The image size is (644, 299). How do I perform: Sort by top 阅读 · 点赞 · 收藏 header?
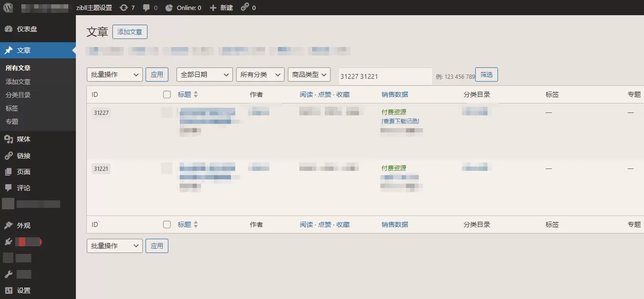pos(324,94)
